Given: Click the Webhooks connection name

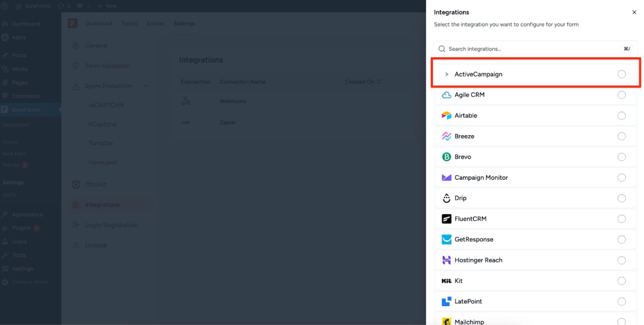Looking at the screenshot, I should (233, 101).
